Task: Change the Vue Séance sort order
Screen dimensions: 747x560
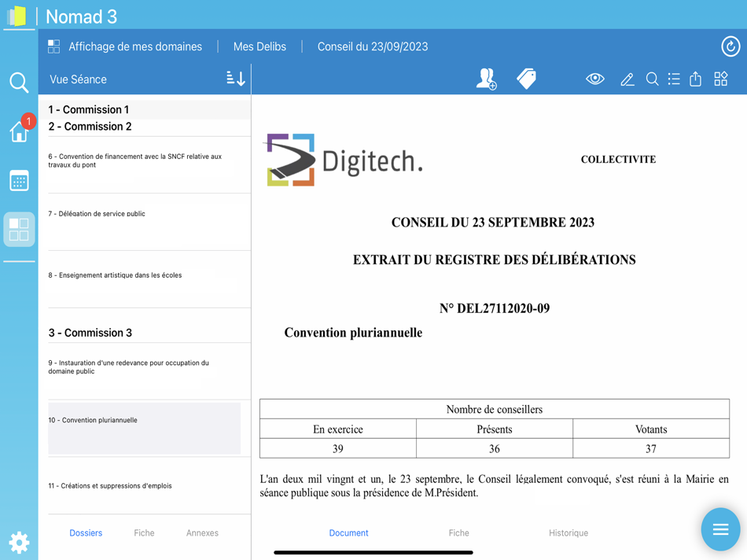Action: pyautogui.click(x=236, y=79)
